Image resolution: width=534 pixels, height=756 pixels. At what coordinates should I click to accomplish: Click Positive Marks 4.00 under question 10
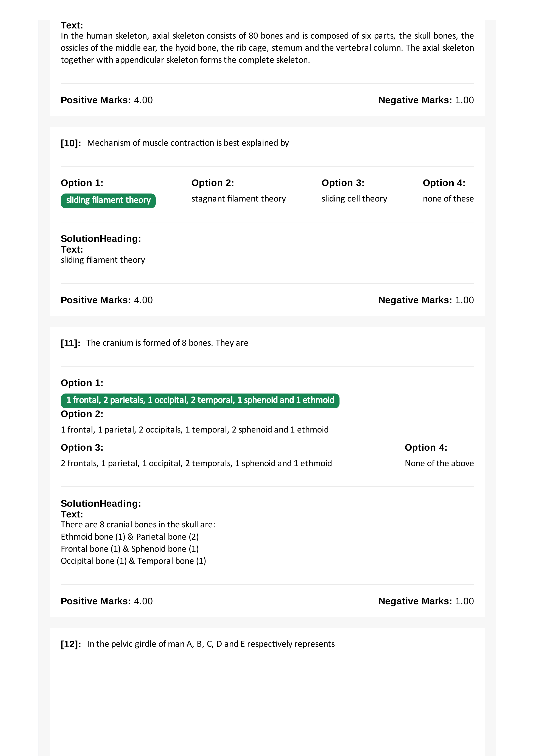pos(107,300)
